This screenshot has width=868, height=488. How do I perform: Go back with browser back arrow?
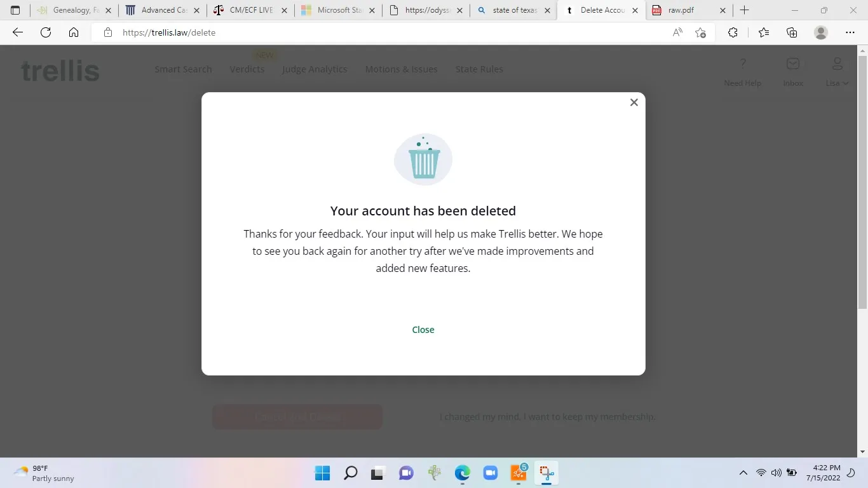[18, 32]
